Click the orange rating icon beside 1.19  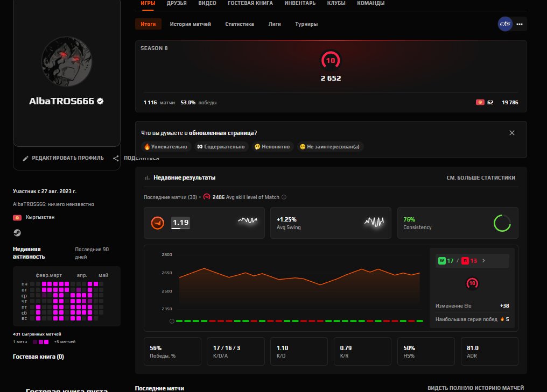(x=157, y=223)
